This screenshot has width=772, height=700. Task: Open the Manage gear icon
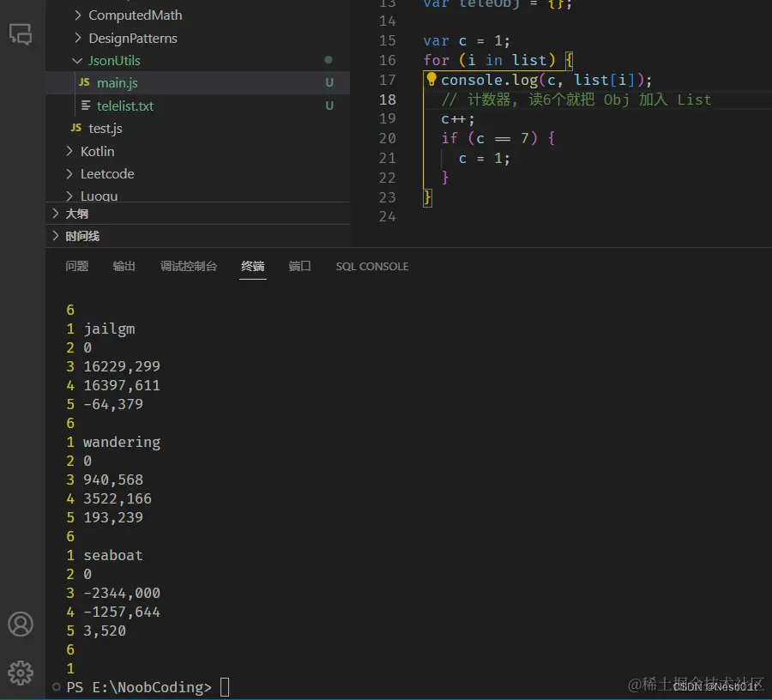tap(21, 673)
